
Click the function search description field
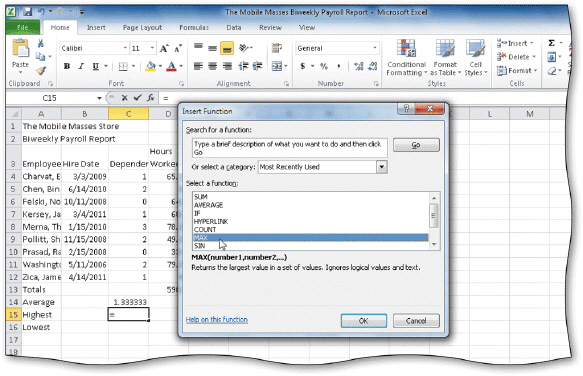[x=290, y=148]
